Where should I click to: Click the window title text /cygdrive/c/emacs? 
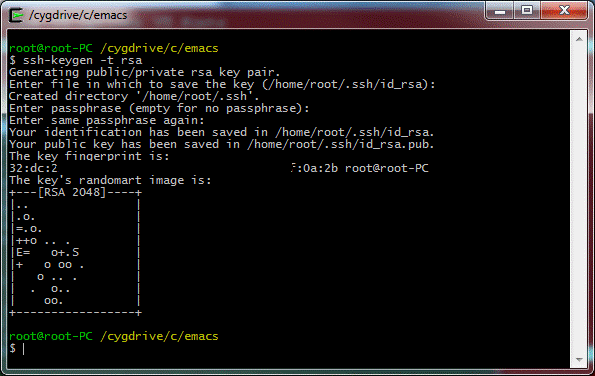[78, 15]
